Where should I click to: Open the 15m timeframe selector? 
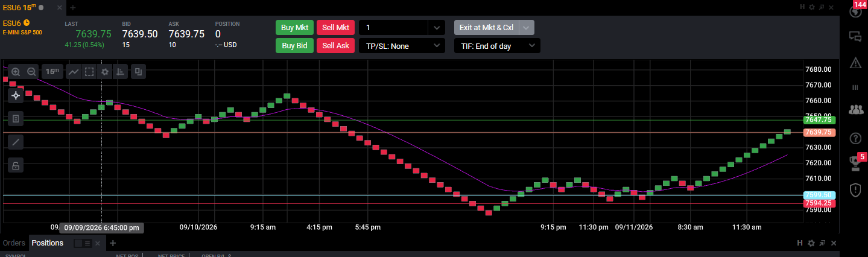pyautogui.click(x=52, y=72)
